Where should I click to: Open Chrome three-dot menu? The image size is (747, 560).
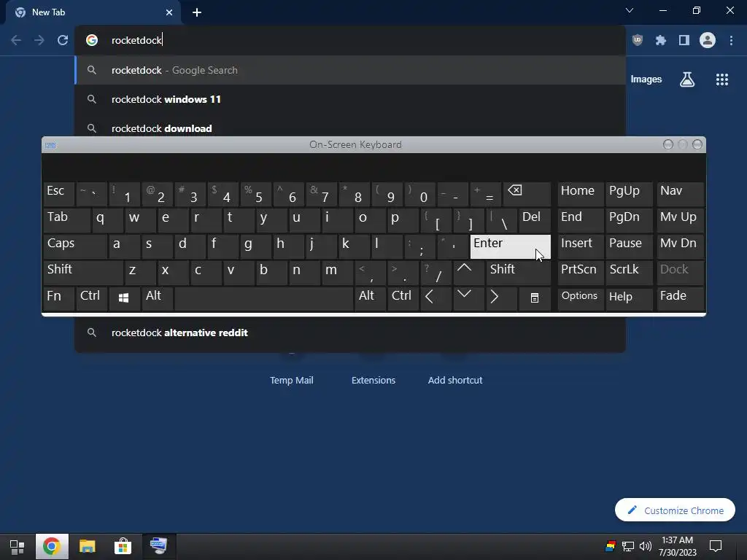(x=731, y=40)
